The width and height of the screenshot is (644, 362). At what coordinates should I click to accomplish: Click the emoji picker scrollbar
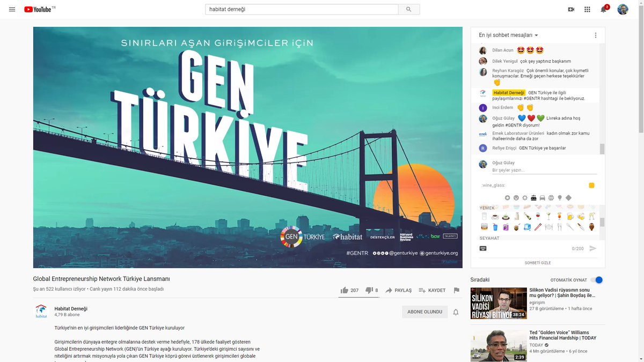602,221
